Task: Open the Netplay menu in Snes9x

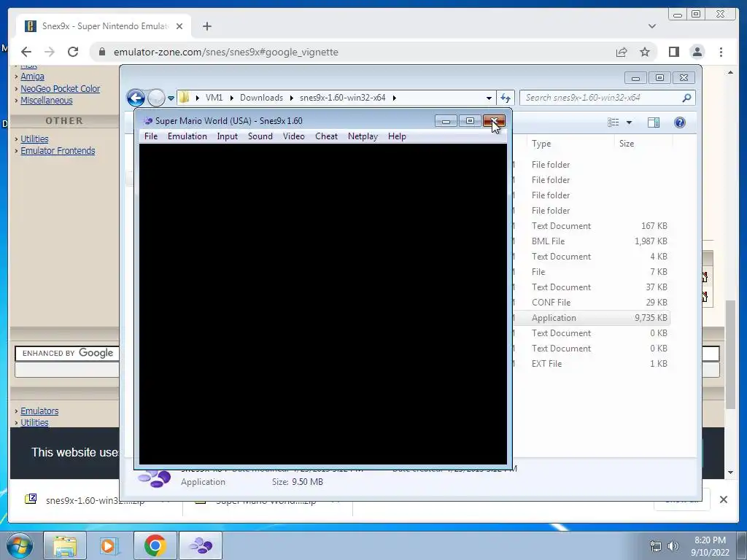Action: coord(363,136)
